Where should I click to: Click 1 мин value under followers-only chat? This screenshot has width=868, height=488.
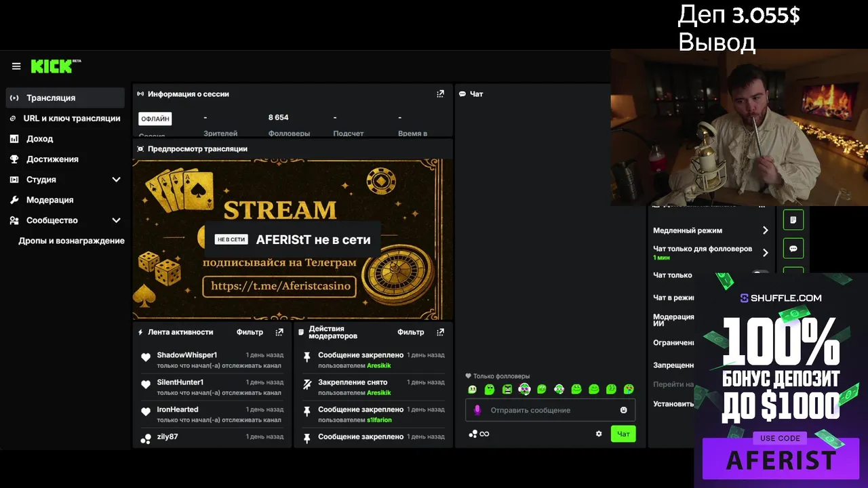[x=661, y=258]
